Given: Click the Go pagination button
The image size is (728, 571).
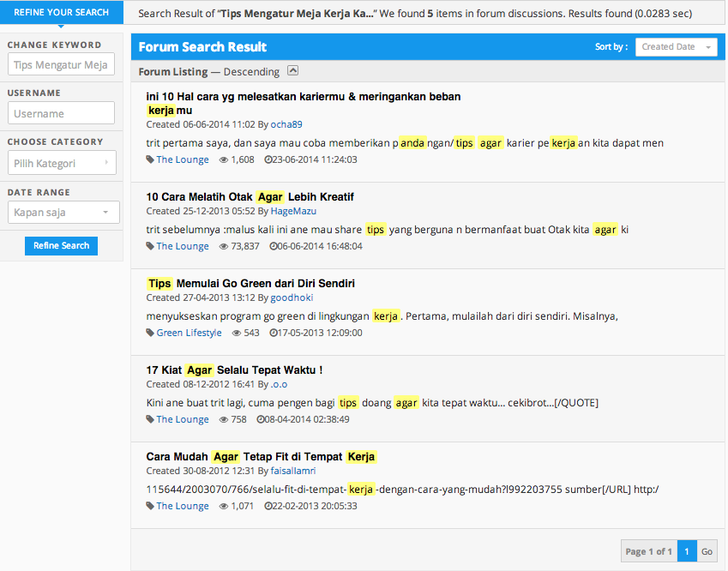Looking at the screenshot, I should pos(707,551).
